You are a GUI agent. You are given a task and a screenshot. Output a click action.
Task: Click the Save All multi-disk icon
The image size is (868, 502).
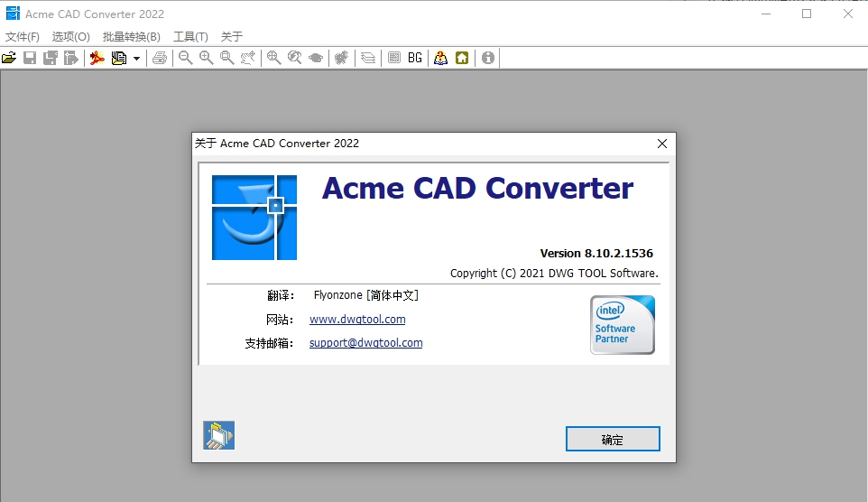51,58
